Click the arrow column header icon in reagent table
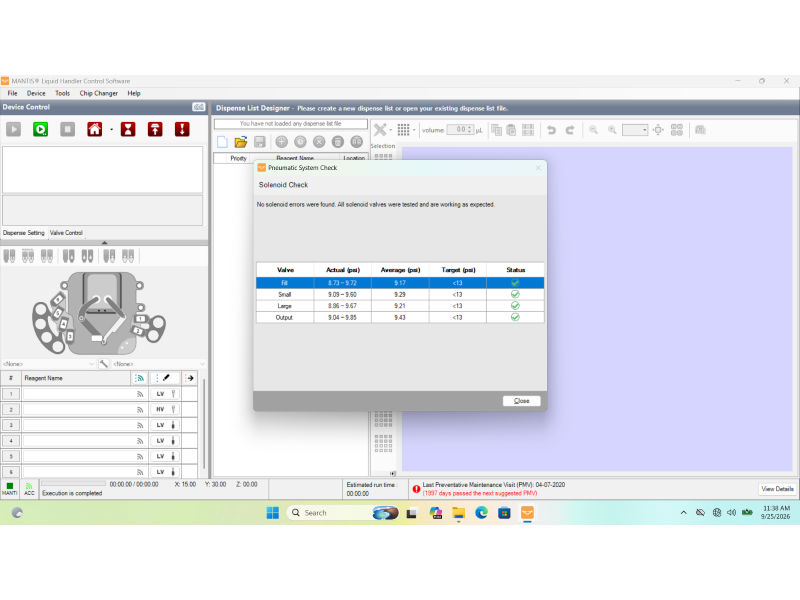Image resolution: width=800 pixels, height=600 pixels. [x=189, y=378]
